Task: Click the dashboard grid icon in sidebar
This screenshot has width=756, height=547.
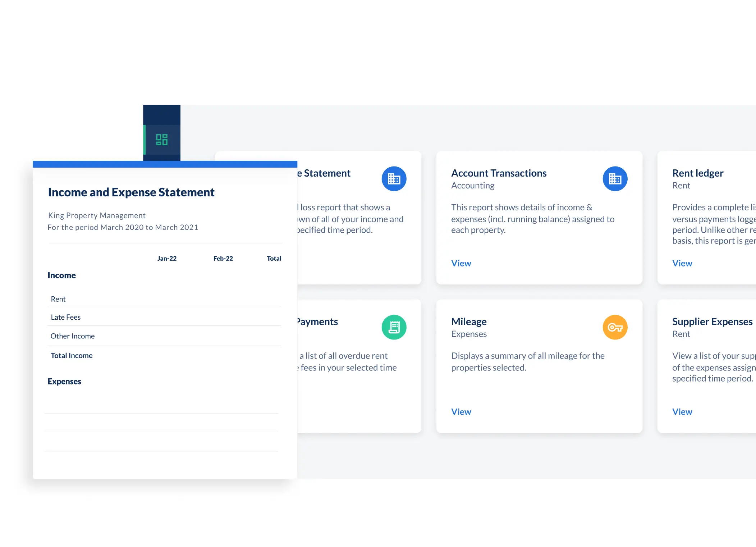Action: [x=162, y=140]
